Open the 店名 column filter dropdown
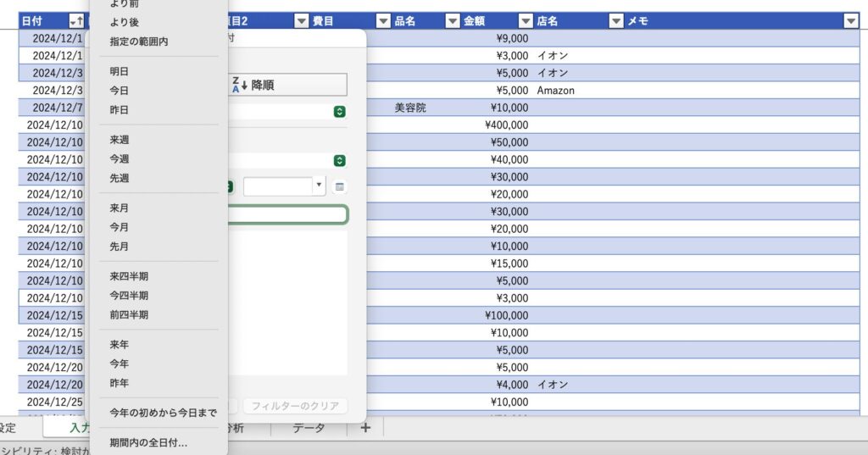The width and height of the screenshot is (868, 455). [616, 21]
